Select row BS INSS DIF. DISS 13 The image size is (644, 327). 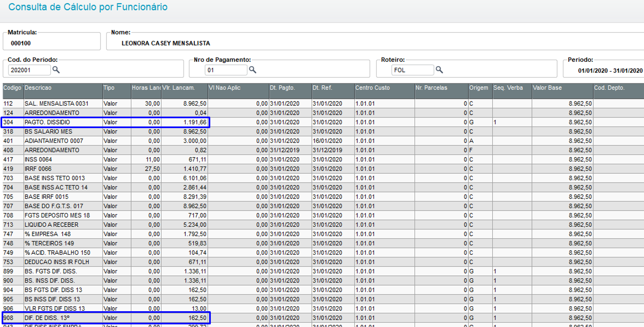click(x=323, y=299)
